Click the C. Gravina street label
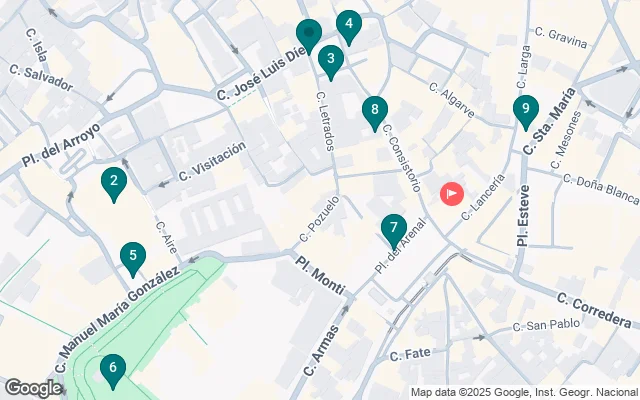The width and height of the screenshot is (640, 400). click(561, 38)
